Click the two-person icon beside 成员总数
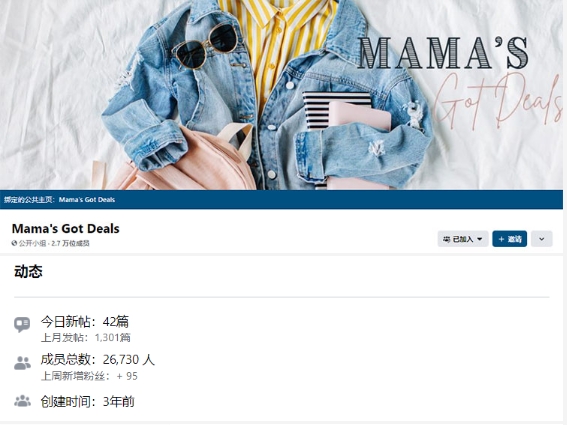The image size is (567, 425). 22,363
